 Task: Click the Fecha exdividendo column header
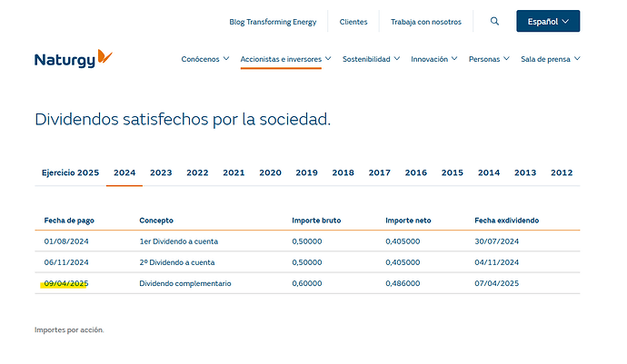pos(507,221)
